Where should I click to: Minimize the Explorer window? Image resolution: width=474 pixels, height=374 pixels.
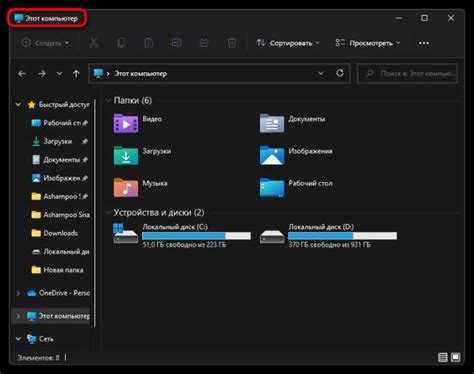coord(398,18)
